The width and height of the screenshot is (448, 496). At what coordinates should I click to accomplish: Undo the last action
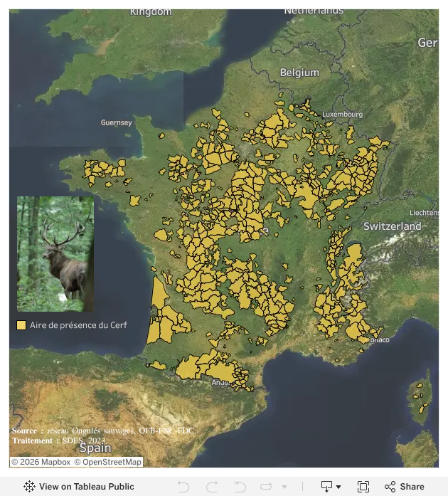(x=183, y=487)
